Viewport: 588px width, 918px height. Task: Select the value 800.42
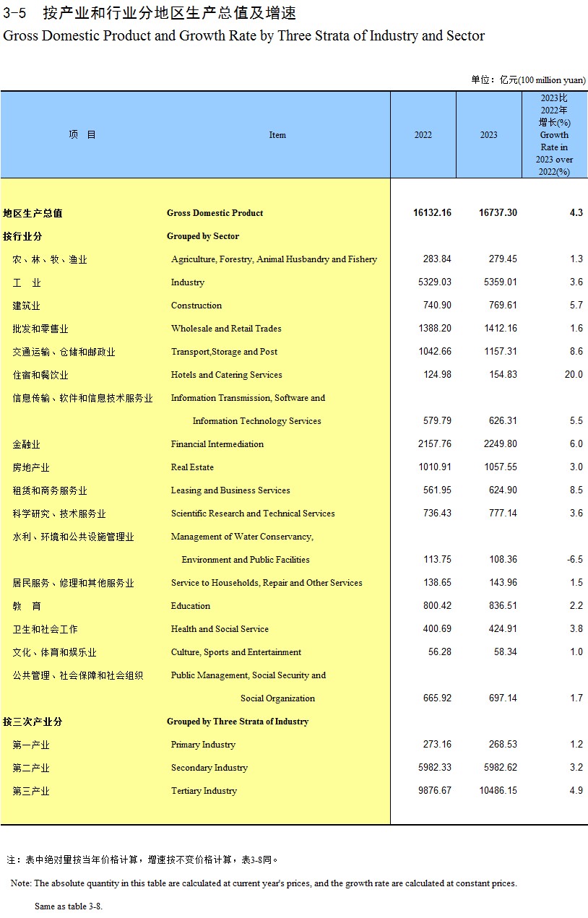point(437,606)
